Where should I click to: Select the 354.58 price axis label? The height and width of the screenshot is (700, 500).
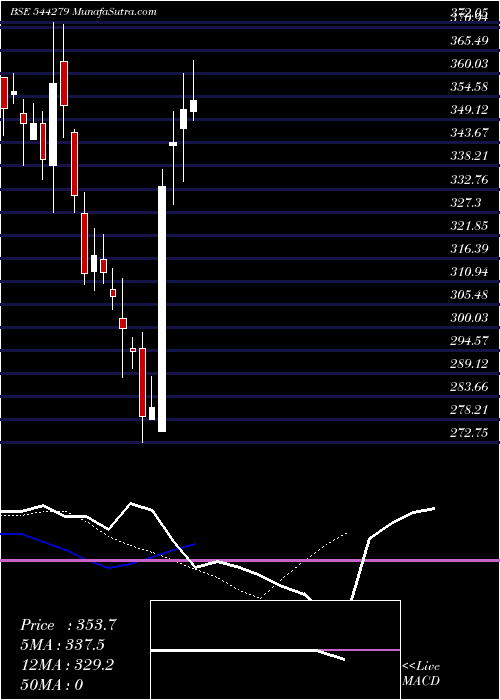[468, 87]
